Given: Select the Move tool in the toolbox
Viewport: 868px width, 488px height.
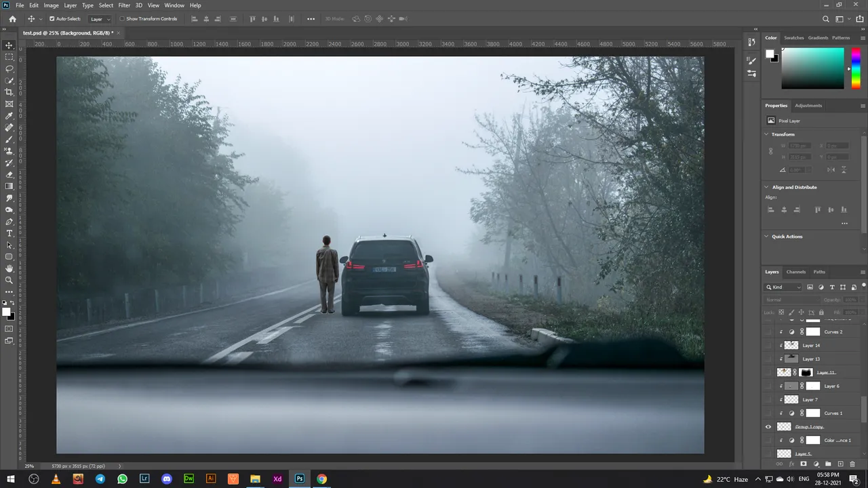Looking at the screenshot, I should 9,45.
